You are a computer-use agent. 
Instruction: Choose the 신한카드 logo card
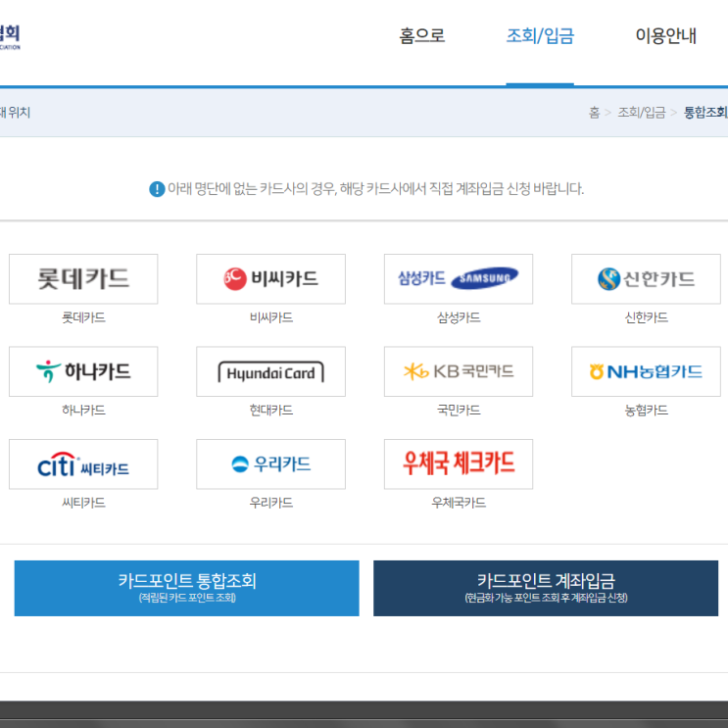pyautogui.click(x=646, y=279)
